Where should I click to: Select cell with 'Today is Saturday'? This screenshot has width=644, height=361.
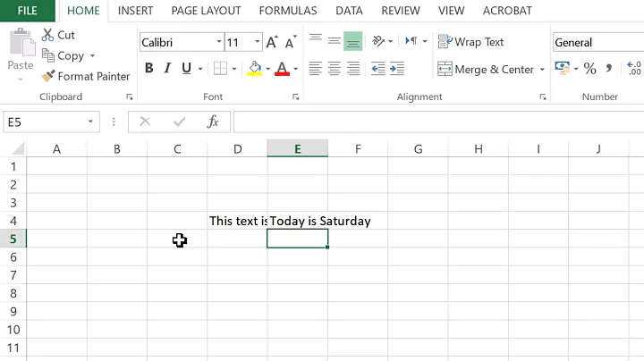pos(297,221)
